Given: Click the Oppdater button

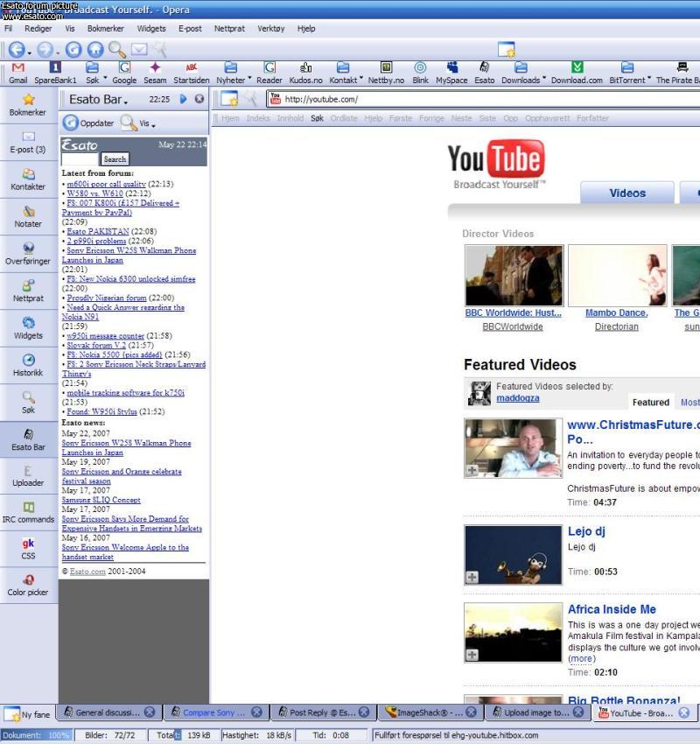Looking at the screenshot, I should [88, 123].
